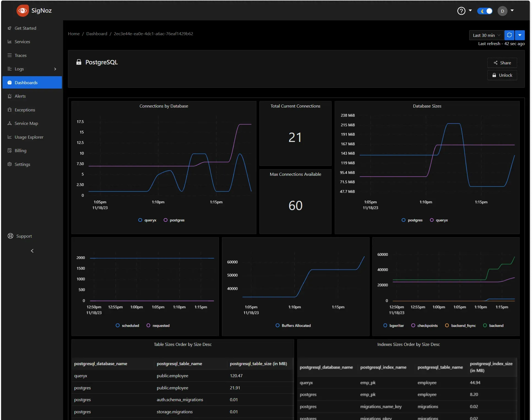The width and height of the screenshot is (532, 420).
Task: Click the Billing section icon
Action: click(x=10, y=150)
